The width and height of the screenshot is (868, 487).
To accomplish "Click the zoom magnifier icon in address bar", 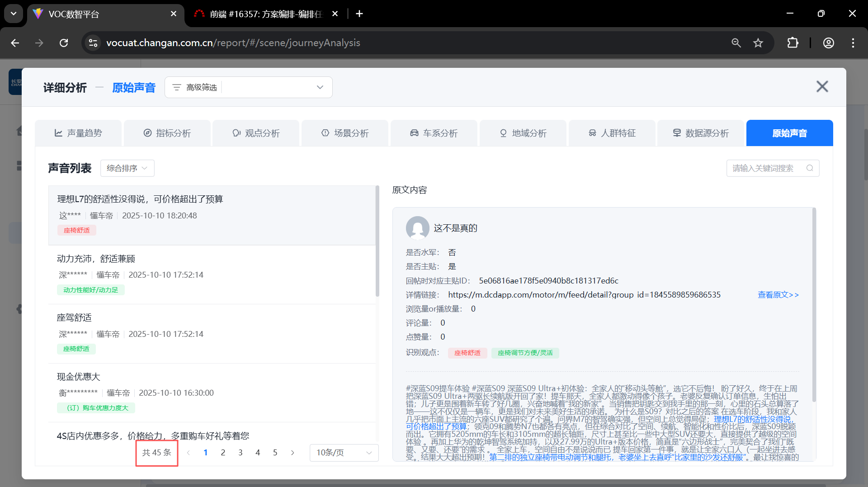I will [x=736, y=43].
